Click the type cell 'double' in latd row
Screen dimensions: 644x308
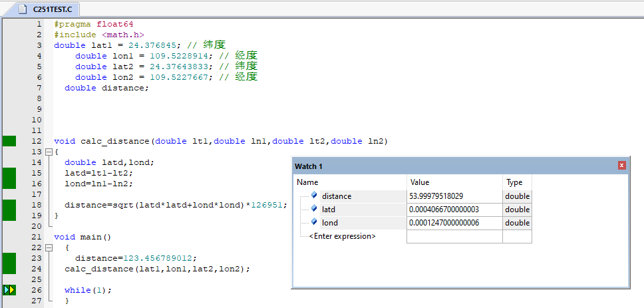518,210
